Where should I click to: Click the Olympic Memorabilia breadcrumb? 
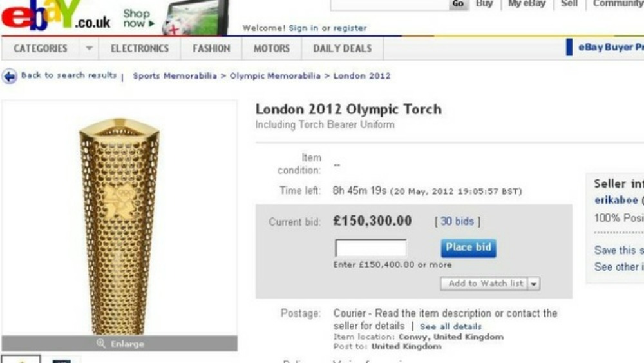275,76
